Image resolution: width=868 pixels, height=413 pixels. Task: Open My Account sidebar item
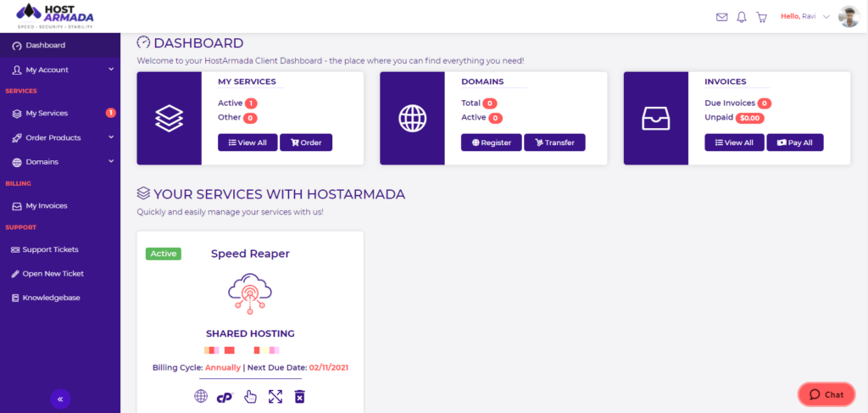[60, 70]
